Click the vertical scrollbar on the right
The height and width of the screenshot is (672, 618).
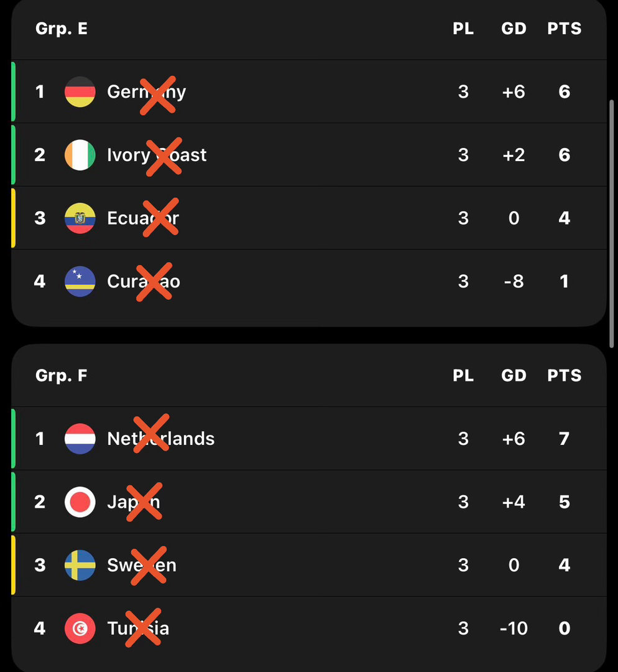click(x=612, y=224)
